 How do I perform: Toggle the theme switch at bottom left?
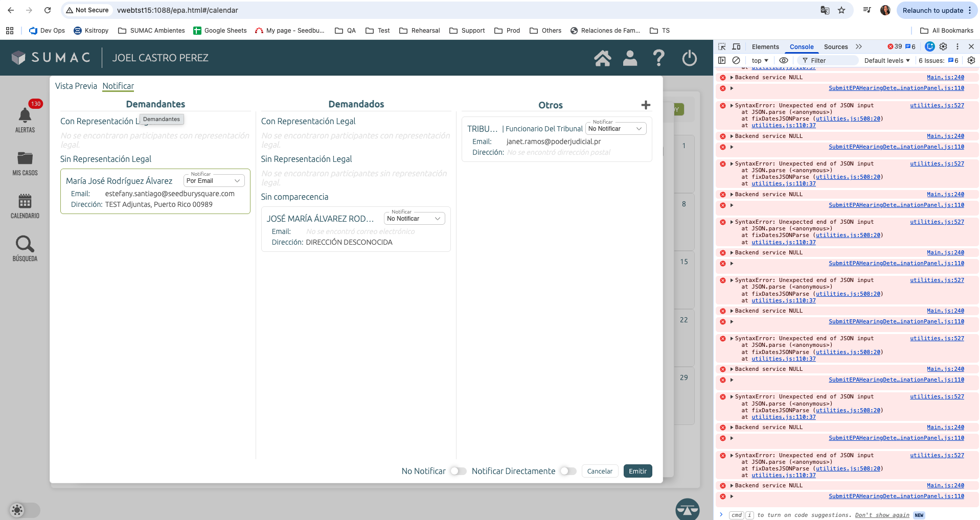click(x=24, y=510)
